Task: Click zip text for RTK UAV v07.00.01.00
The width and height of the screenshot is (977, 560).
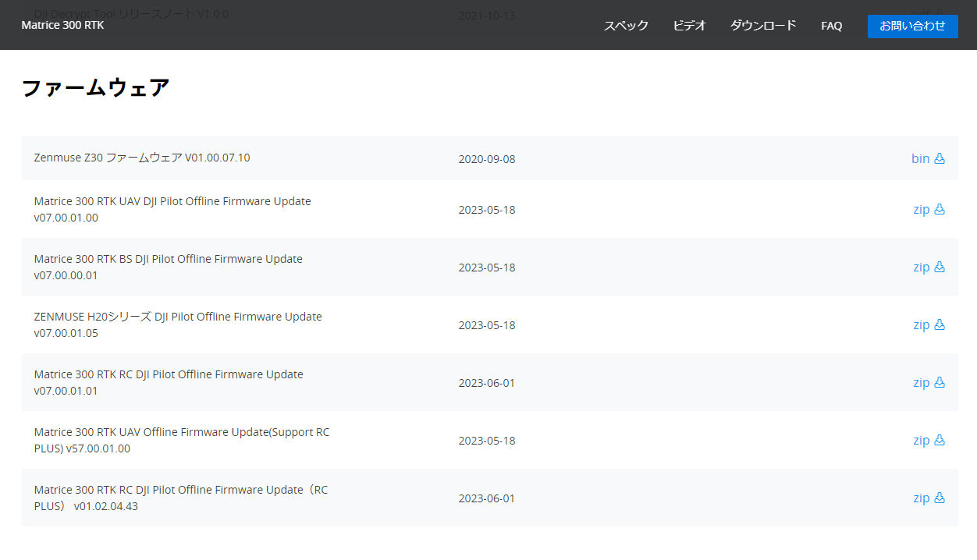Action: pyautogui.click(x=921, y=209)
